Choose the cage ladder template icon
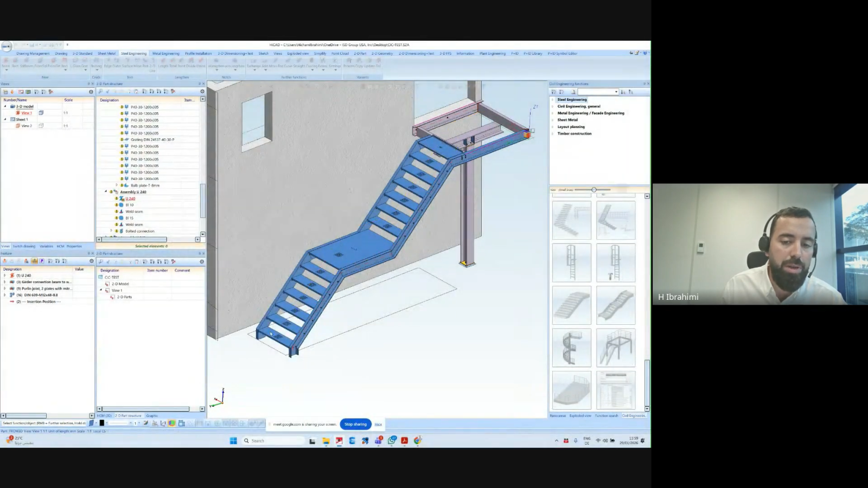Screen dimensions: 868x488 (571, 262)
